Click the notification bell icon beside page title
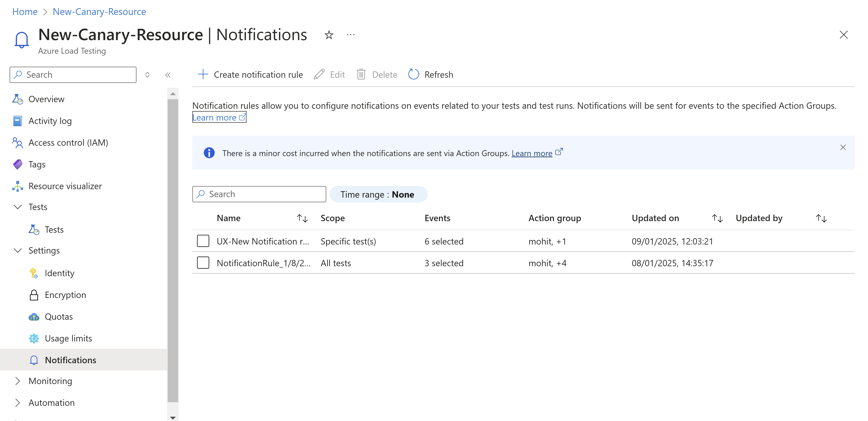 click(x=22, y=40)
